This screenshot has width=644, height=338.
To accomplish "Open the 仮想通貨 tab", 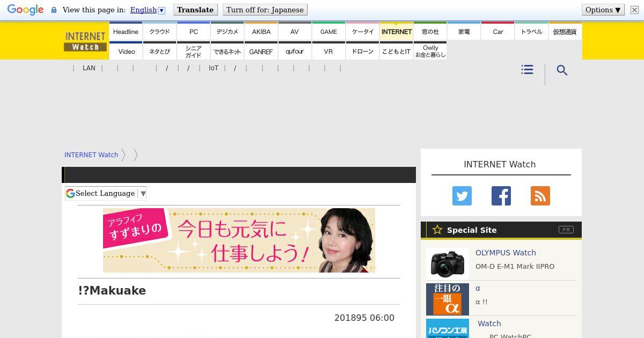I will 565,31.
